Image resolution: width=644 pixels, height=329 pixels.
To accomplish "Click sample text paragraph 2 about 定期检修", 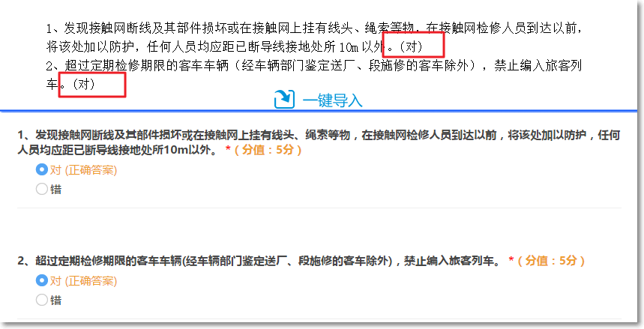I will tap(314, 75).
